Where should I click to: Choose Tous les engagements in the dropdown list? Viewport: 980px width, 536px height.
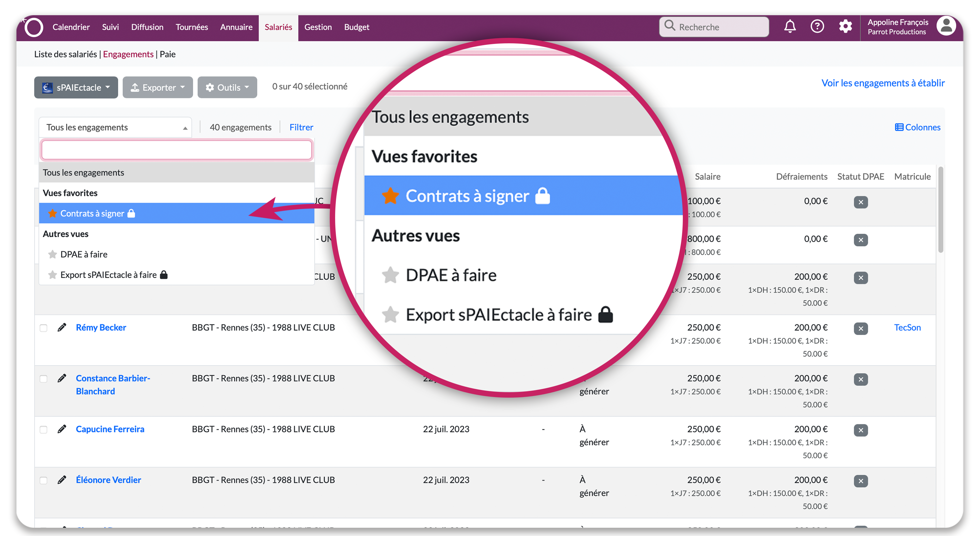pyautogui.click(x=176, y=172)
